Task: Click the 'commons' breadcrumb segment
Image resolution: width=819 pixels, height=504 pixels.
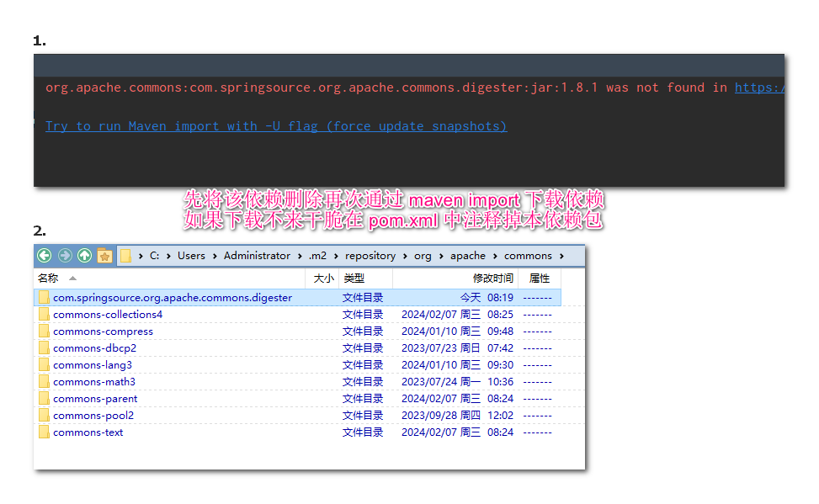Action: [x=528, y=256]
